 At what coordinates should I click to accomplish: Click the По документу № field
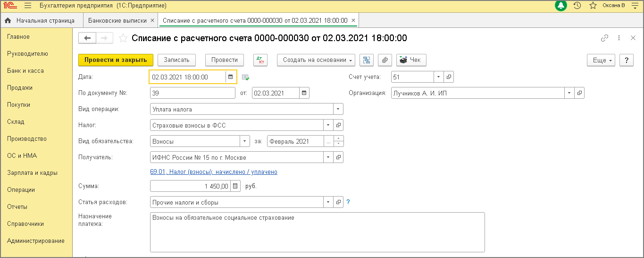click(x=192, y=93)
